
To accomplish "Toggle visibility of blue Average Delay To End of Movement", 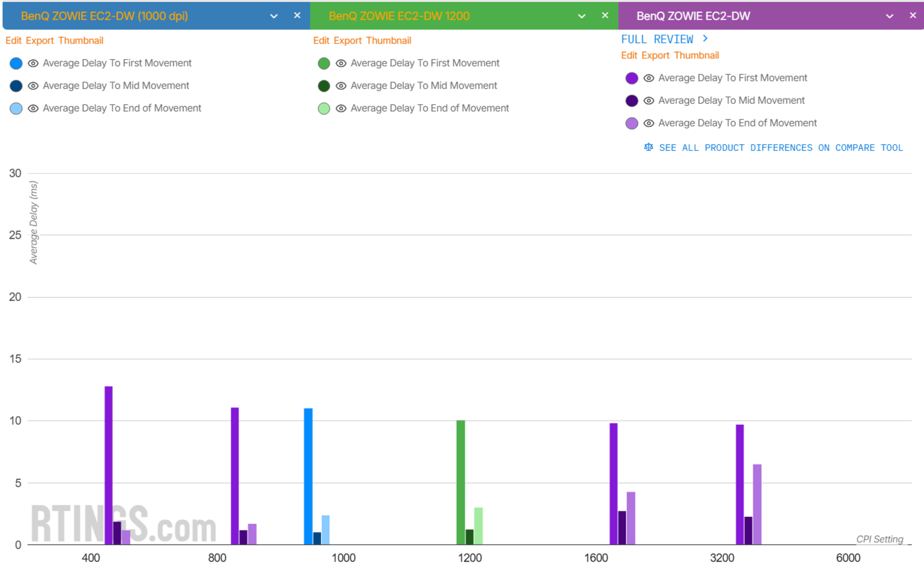I will tap(33, 108).
